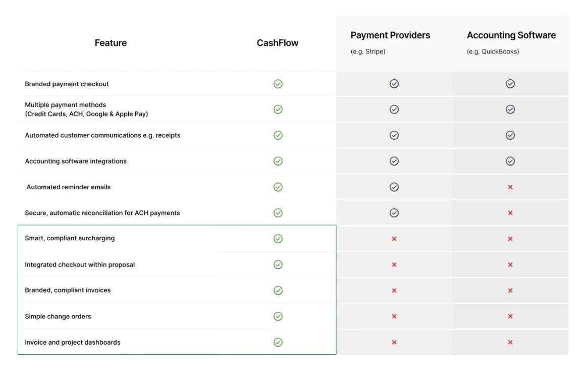Viewport: 588px width, 384px height.
Task: Click CashFlow checkmark for Branded payment checkout
Action: pos(278,84)
